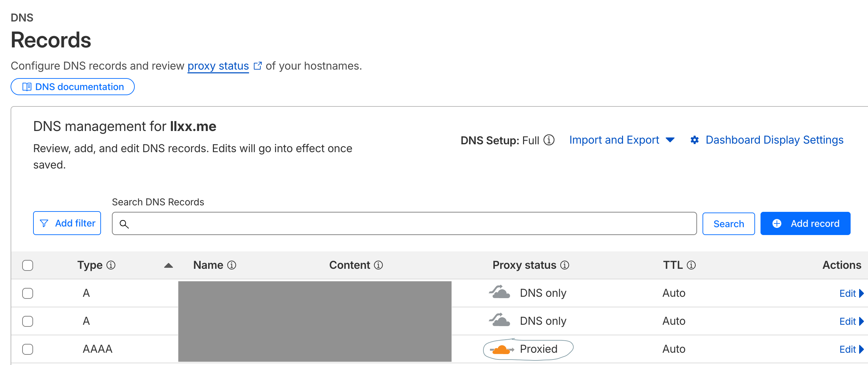868x365 pixels.
Task: Click the orange Proxied cloud icon
Action: point(501,350)
